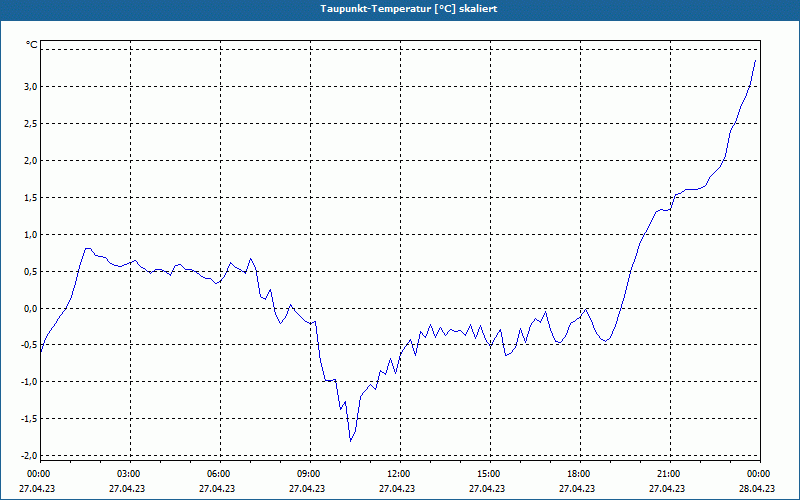Select the y-axis value "-2,0"
Viewport: 800px width, 500px height.
30,456
